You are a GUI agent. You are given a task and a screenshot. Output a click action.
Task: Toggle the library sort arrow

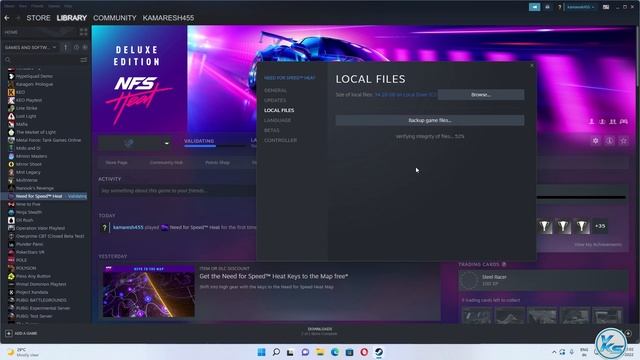pos(65,47)
